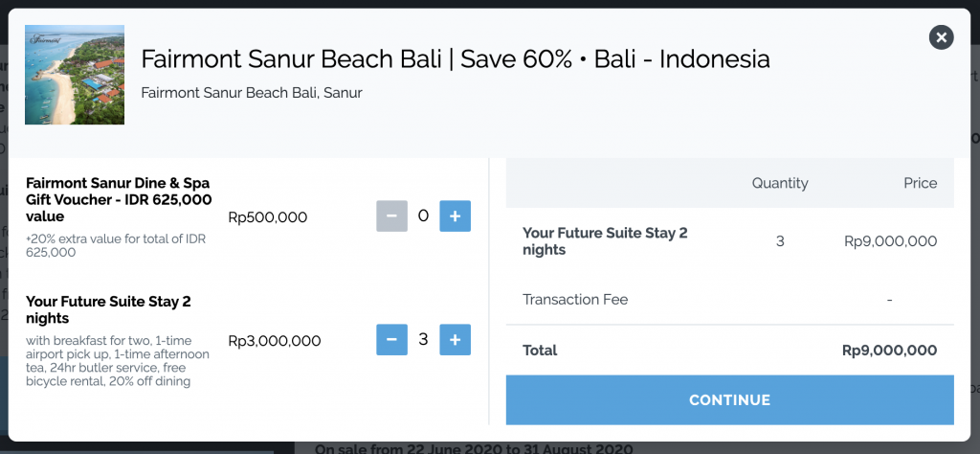Close the Fairmont Sanur booking dialog

942,37
